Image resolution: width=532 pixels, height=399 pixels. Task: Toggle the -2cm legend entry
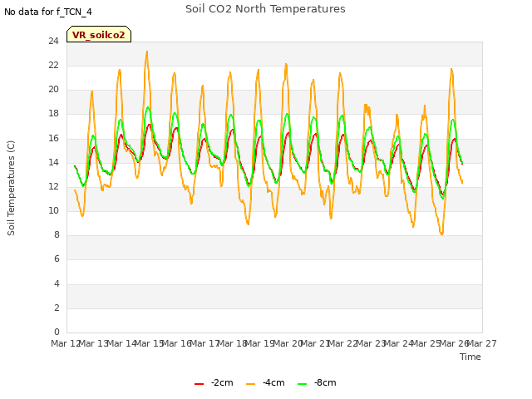[214, 382]
